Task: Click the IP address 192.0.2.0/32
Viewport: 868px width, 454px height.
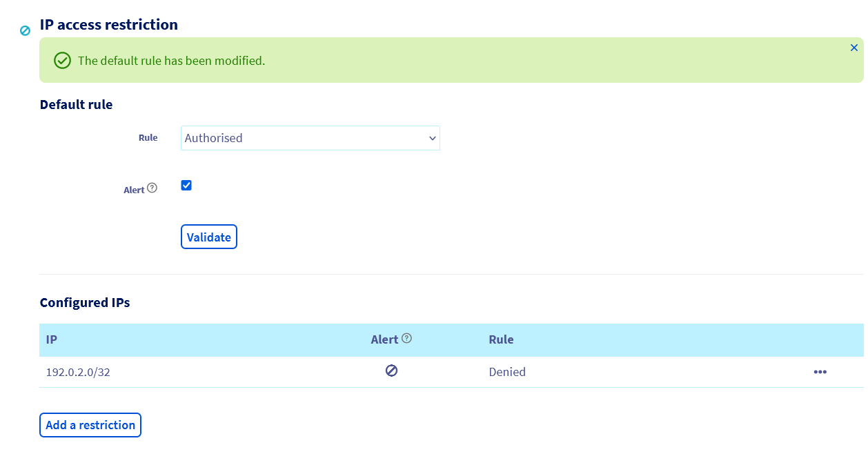Action: [x=78, y=372]
